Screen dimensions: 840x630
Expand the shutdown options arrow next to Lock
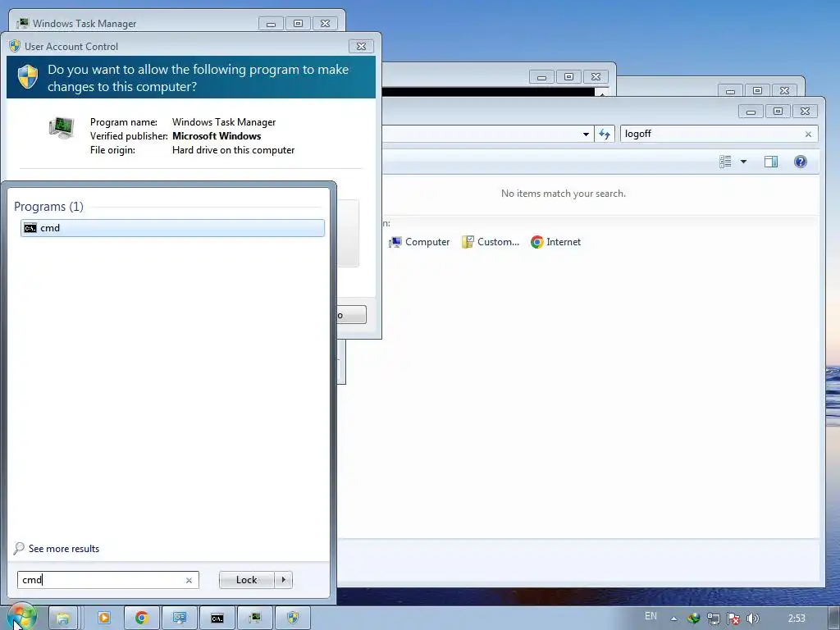click(283, 580)
